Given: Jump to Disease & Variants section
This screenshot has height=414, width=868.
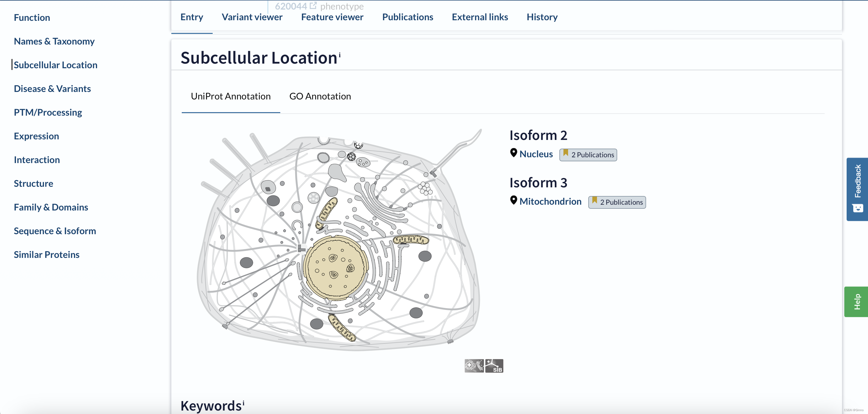Looking at the screenshot, I should 52,88.
